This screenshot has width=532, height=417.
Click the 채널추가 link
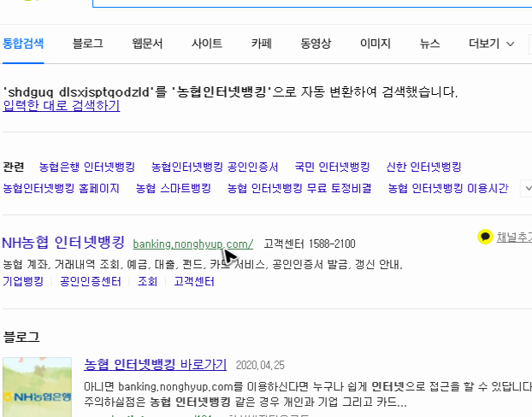coord(514,237)
